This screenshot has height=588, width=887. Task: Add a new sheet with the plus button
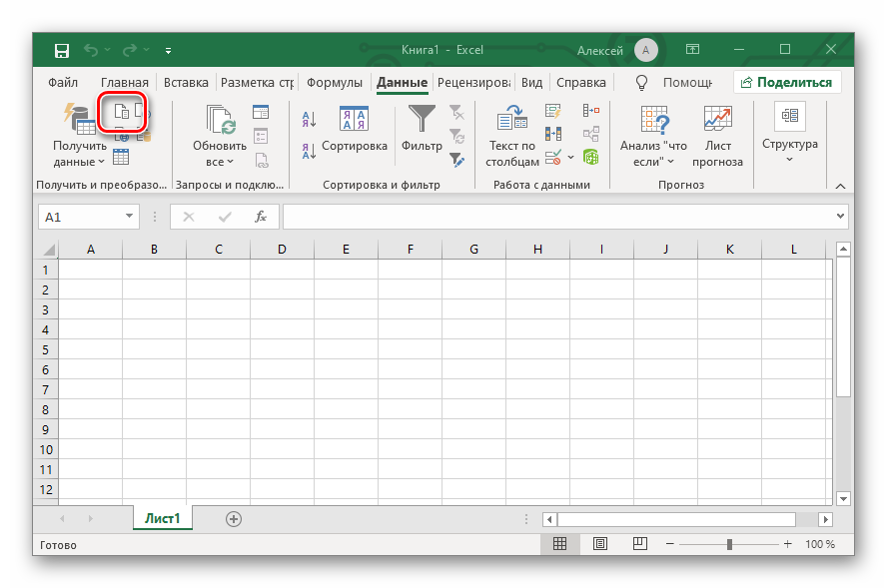[234, 518]
